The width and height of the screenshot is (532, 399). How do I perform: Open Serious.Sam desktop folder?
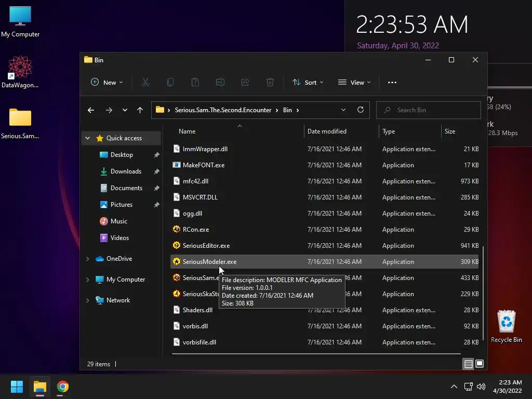[x=20, y=123]
